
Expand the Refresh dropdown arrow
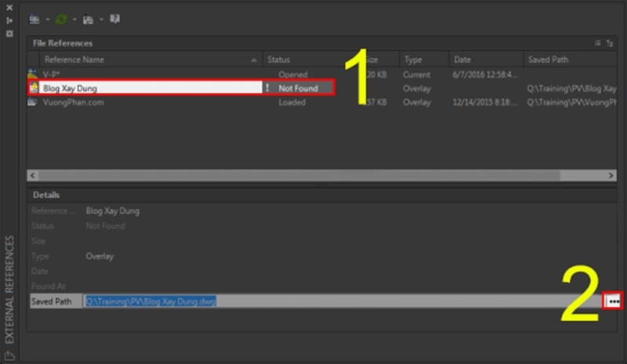(74, 20)
